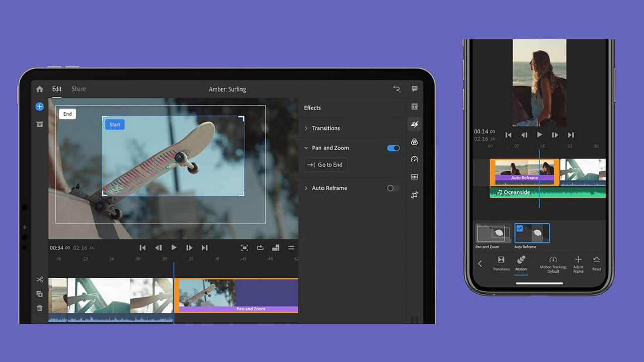644x362 pixels.
Task: Collapse the Pan and Zoom section
Action: tap(306, 148)
